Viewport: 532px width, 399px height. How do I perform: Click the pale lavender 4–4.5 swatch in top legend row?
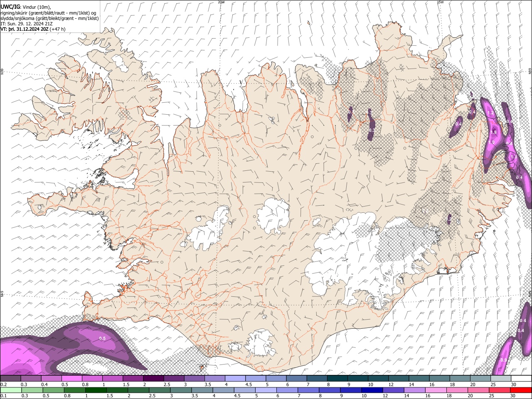point(235,378)
